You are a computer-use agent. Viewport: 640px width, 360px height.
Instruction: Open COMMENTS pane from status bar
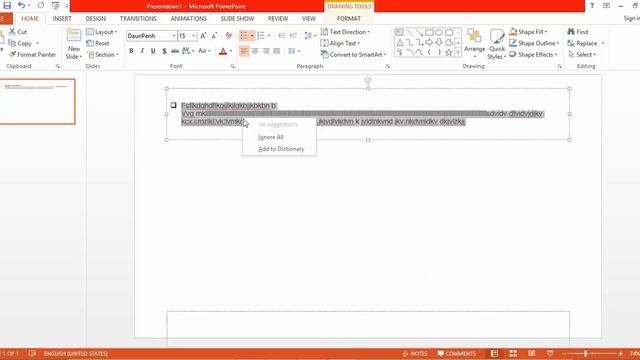457,353
